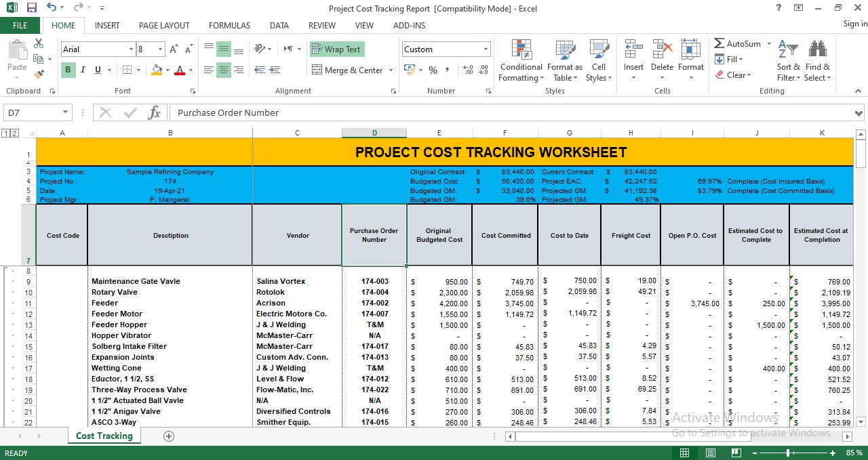
Task: Apply Comma Style
Action: (x=448, y=70)
